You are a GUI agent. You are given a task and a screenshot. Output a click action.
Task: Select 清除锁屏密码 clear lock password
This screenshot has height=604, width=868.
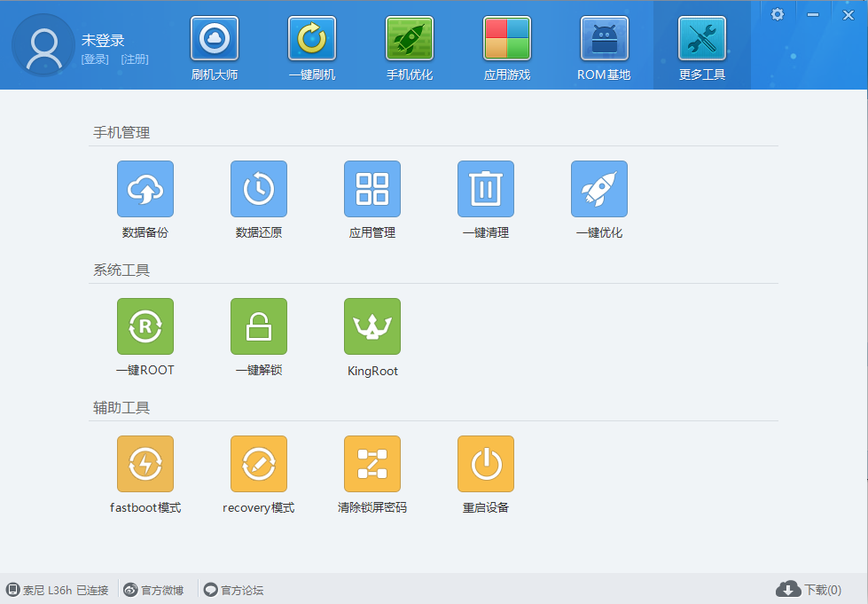[x=372, y=464]
